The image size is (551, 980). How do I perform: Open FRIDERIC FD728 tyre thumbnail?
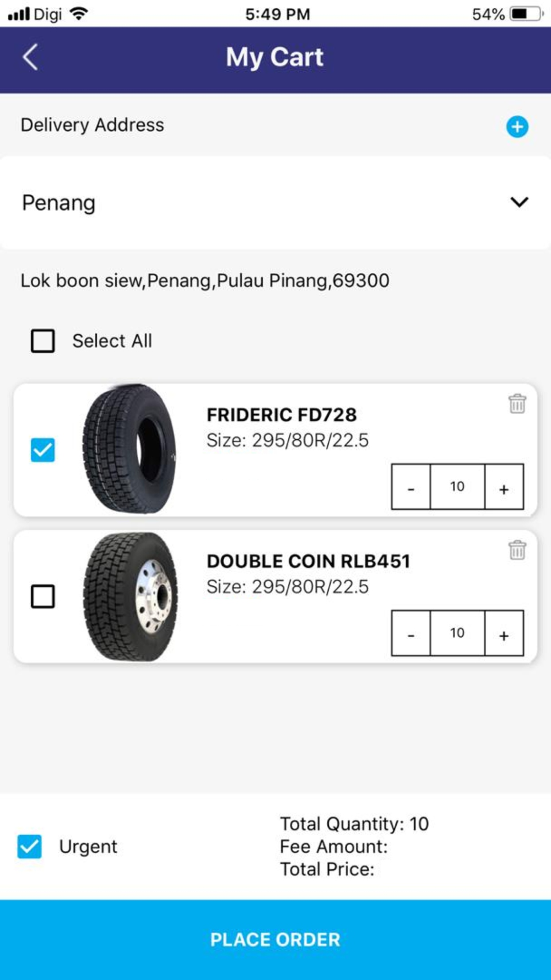click(x=130, y=449)
